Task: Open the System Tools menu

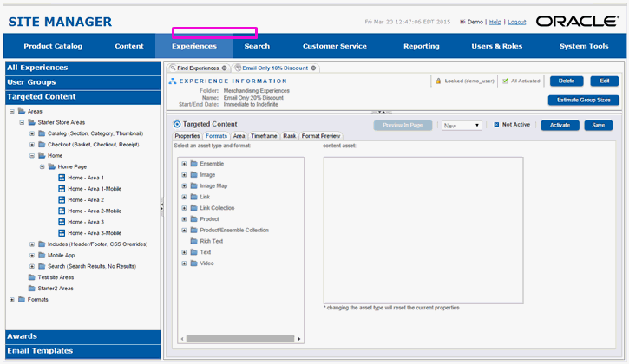Action: pos(584,46)
